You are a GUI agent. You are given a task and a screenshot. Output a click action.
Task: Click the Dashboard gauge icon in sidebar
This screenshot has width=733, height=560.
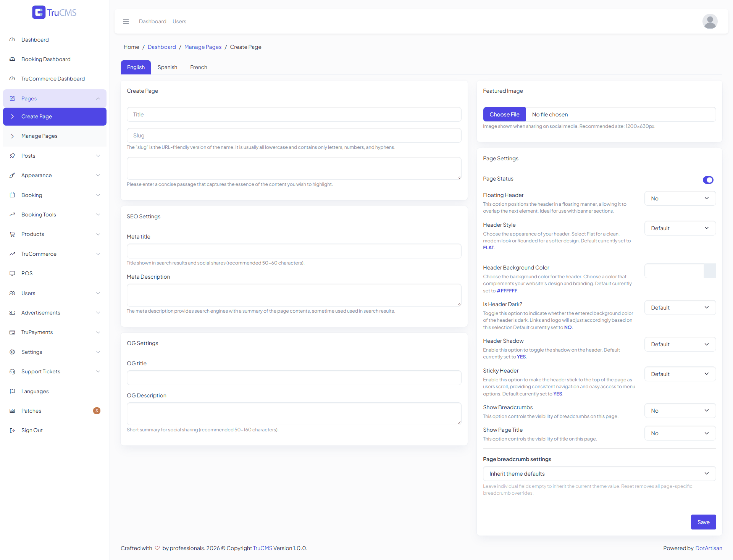pyautogui.click(x=12, y=40)
